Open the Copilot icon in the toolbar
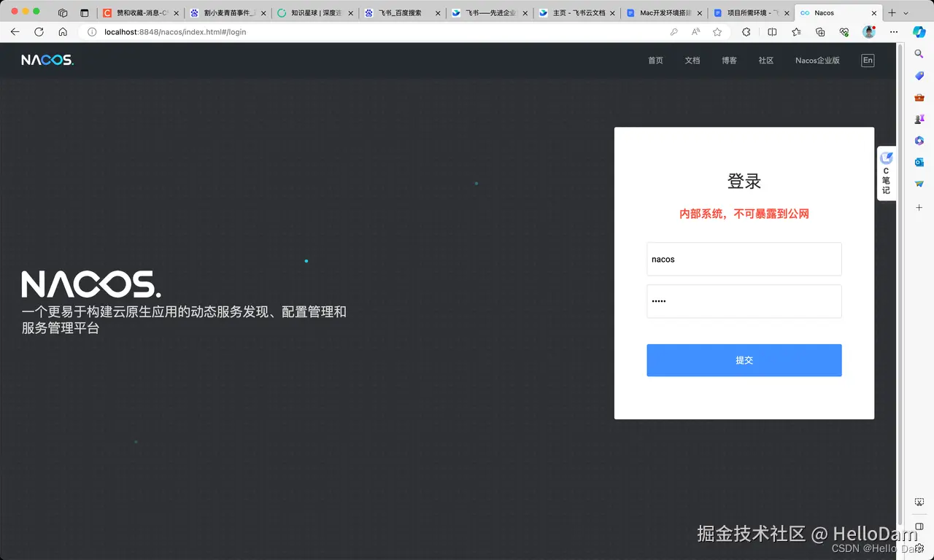The height and width of the screenshot is (560, 934). click(918, 32)
